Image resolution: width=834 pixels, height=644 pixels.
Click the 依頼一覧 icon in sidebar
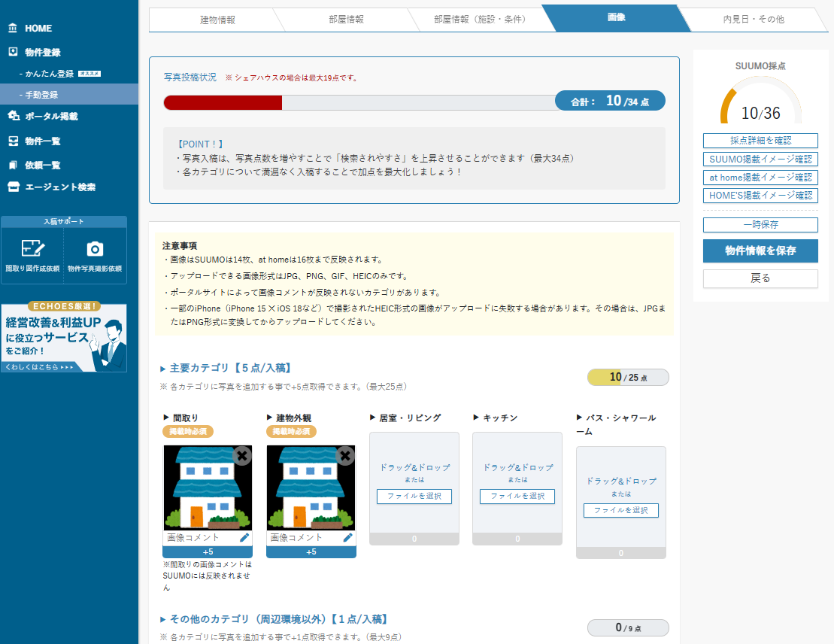pos(13,165)
